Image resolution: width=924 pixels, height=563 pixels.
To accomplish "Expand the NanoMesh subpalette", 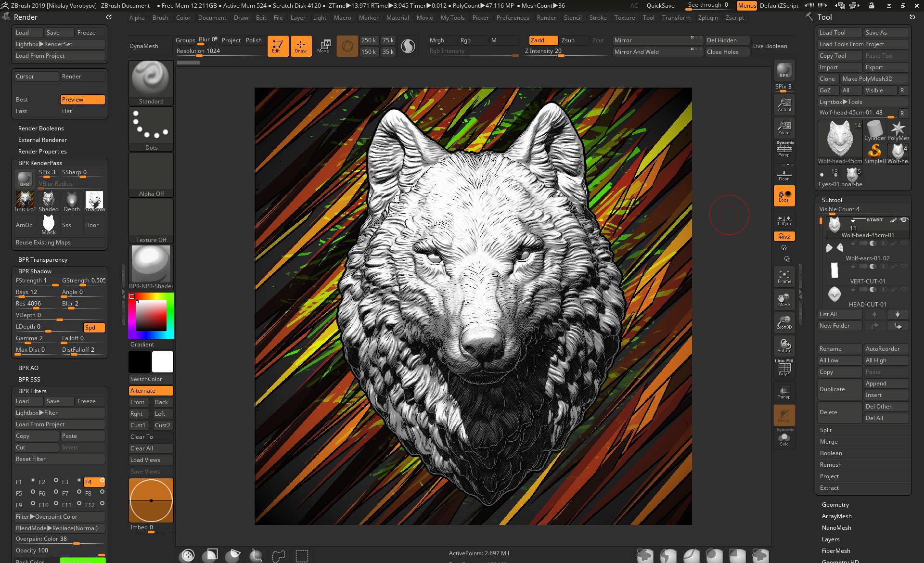I will (x=836, y=528).
